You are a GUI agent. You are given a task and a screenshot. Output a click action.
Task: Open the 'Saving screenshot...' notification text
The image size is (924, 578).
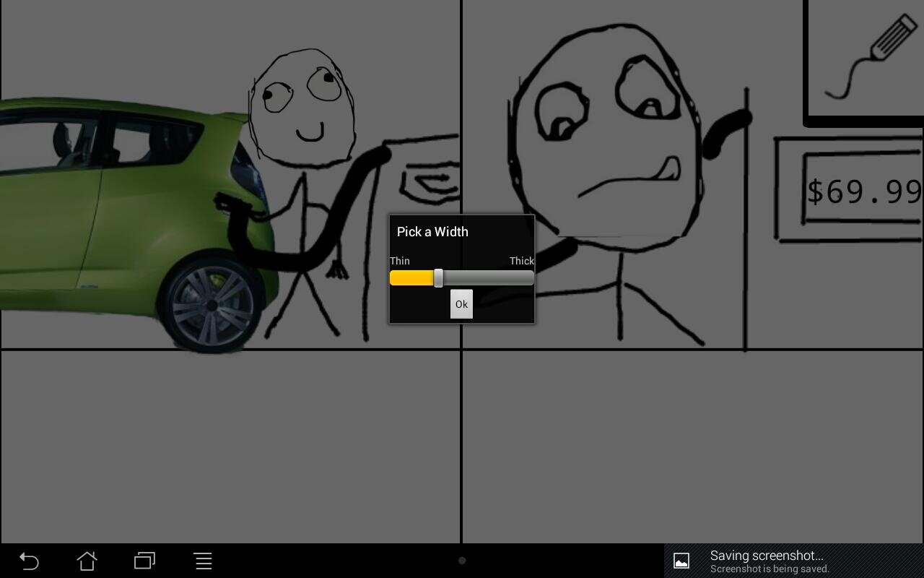tap(767, 556)
